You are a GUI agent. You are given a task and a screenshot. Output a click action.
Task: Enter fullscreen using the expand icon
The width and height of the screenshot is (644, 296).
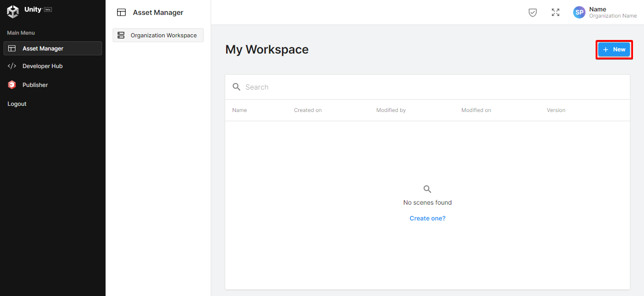pos(555,12)
